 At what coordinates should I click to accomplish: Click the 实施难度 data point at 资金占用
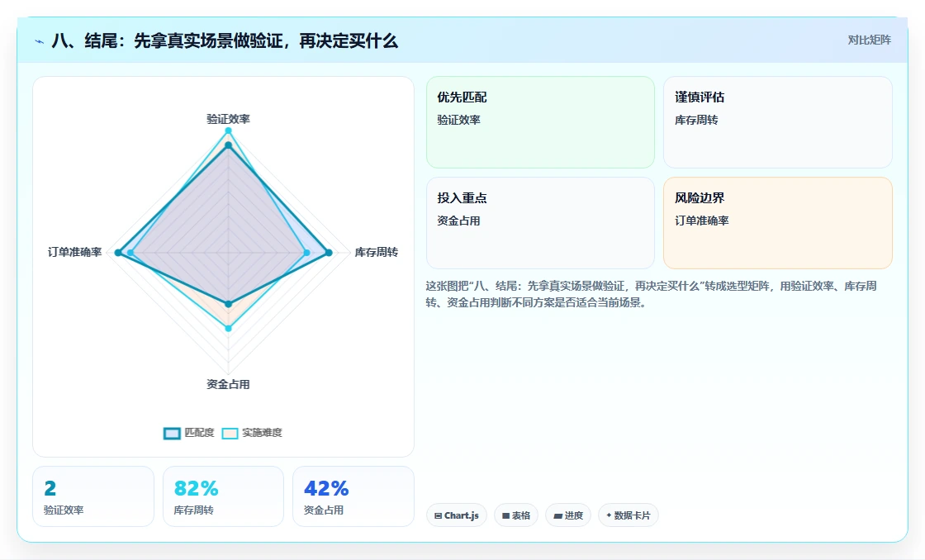coord(228,328)
